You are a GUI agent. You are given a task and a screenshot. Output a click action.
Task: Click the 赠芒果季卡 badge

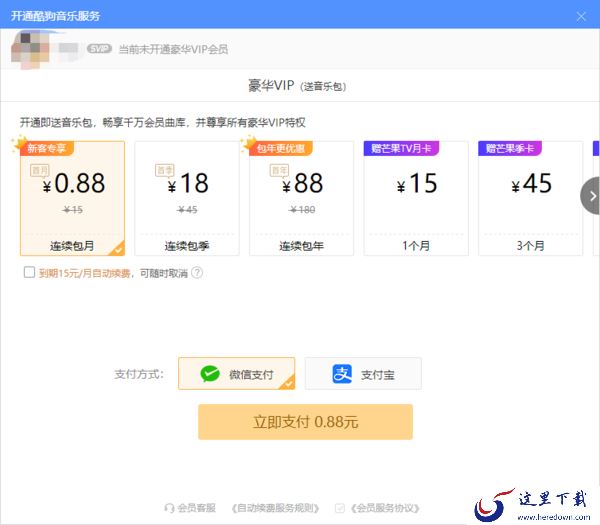pyautogui.click(x=510, y=148)
